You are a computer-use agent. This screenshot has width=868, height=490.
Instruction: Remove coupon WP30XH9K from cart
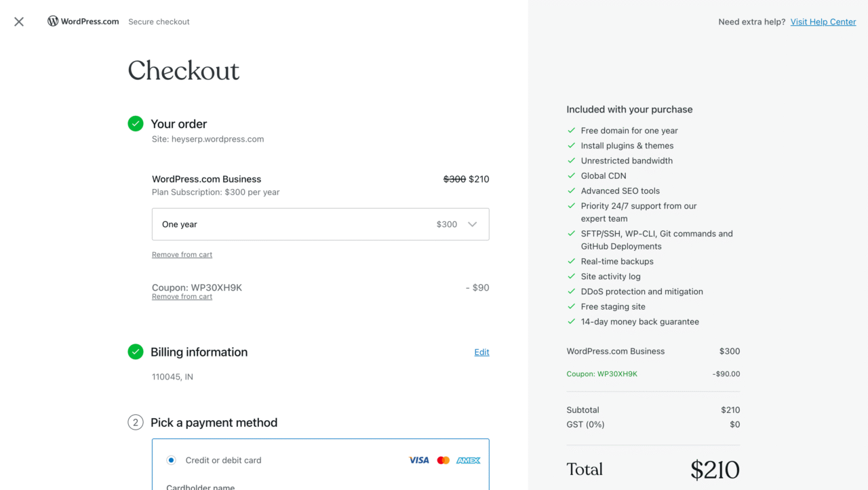tap(182, 296)
